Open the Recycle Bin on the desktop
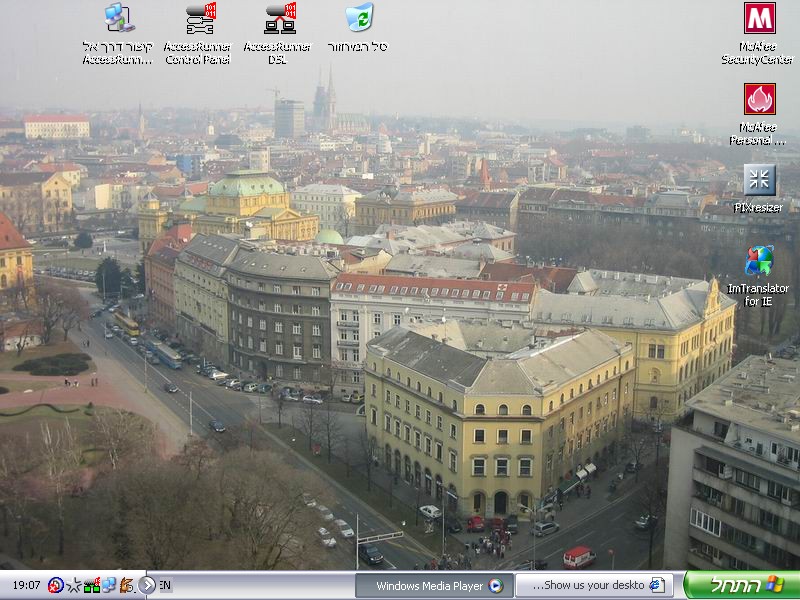 (x=358, y=20)
